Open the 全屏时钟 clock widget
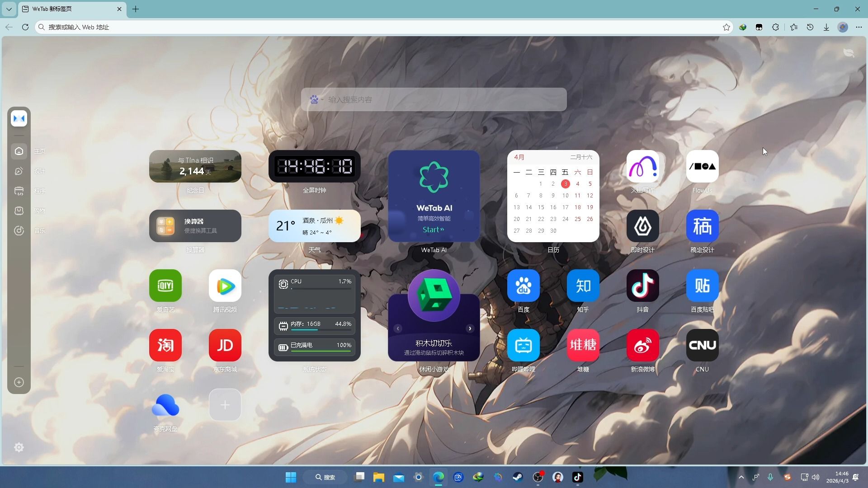This screenshot has width=868, height=488. [315, 166]
